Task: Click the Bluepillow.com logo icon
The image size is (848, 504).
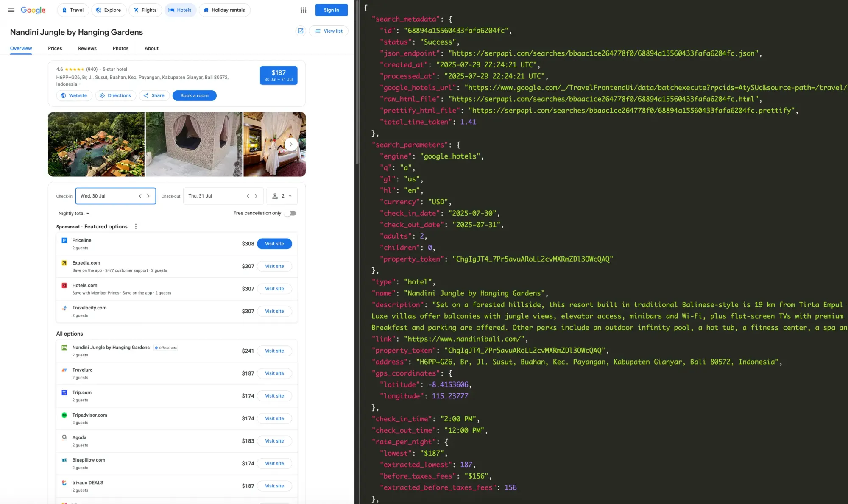Action: [x=64, y=460]
